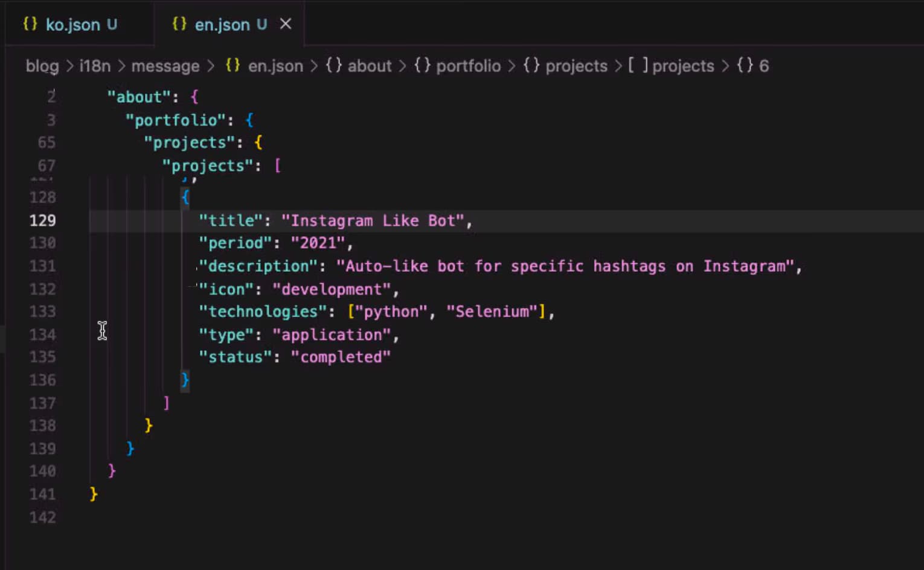924x570 pixels.
Task: Click the "completed" status value
Action: point(341,357)
